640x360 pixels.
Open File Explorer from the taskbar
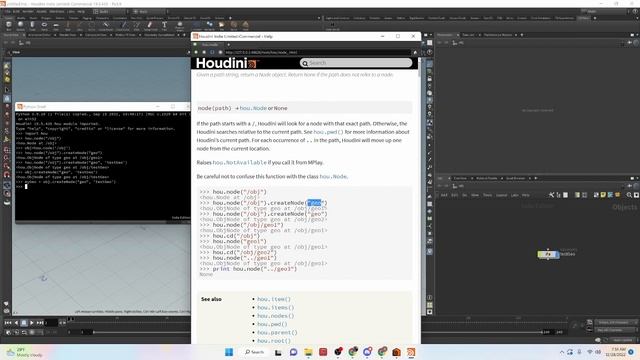(x=308, y=352)
